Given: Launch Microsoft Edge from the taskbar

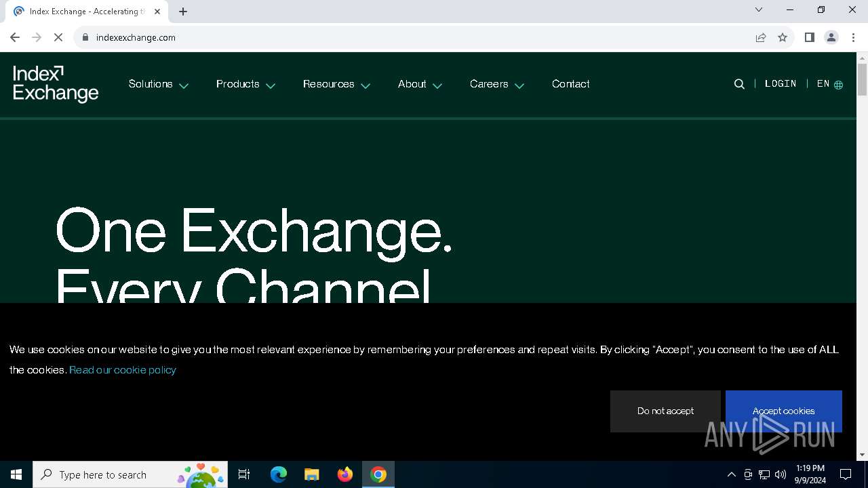Looking at the screenshot, I should tap(279, 474).
